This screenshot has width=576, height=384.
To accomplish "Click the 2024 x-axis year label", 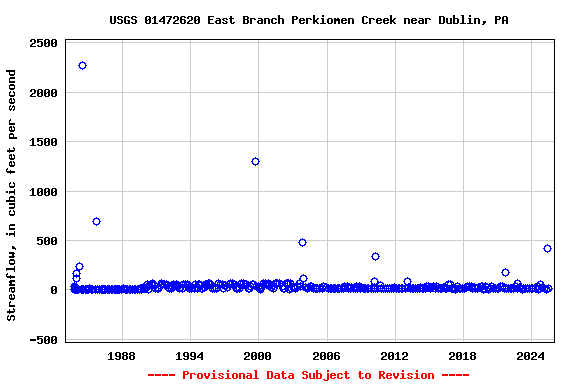I will (x=530, y=356).
